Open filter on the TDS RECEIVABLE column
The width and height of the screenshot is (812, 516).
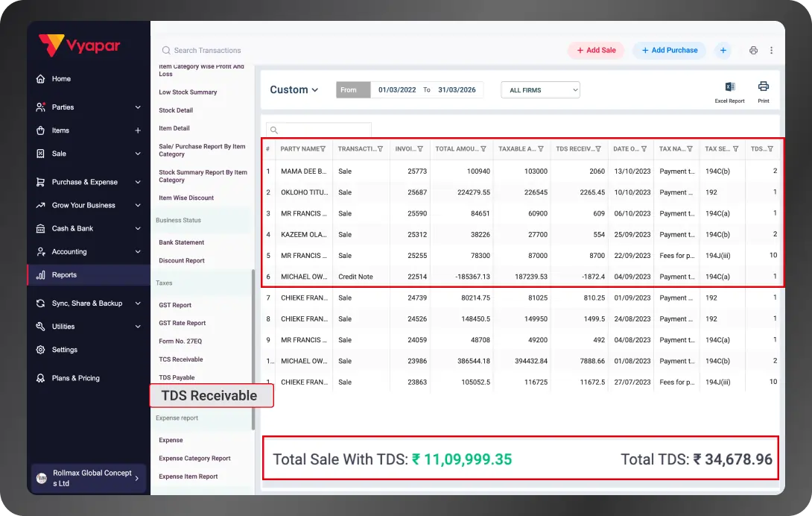click(x=600, y=149)
